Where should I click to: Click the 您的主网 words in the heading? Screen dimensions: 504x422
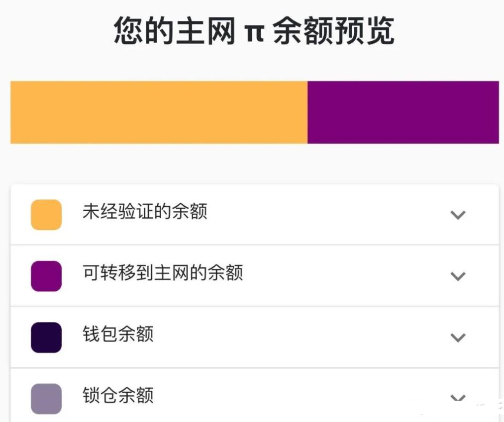174,31
